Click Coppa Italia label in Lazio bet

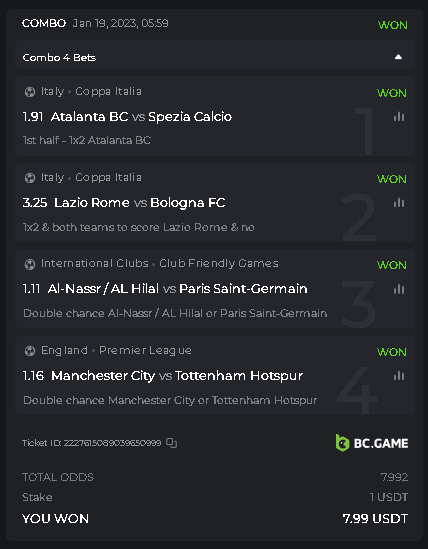(109, 178)
